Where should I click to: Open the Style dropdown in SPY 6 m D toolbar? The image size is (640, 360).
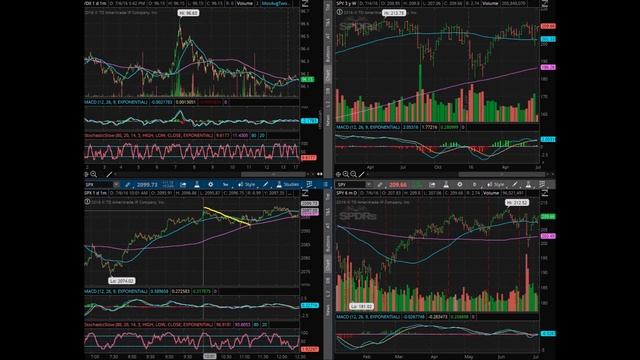tap(496, 184)
